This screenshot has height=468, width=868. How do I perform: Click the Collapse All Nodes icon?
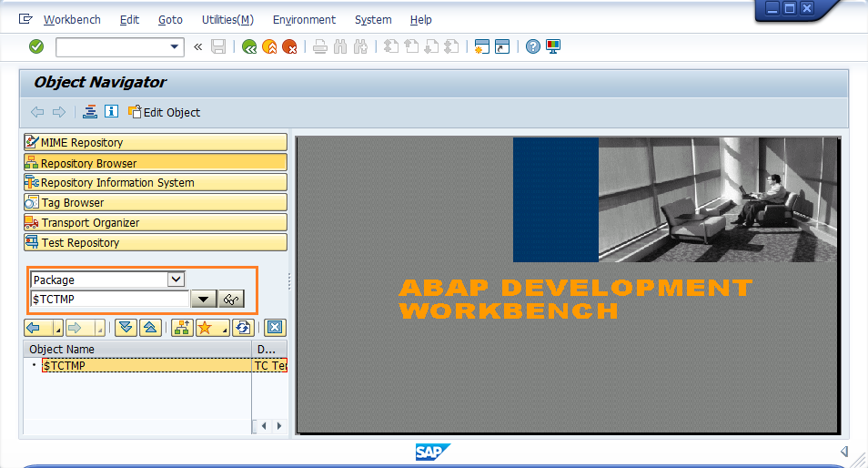click(150, 328)
